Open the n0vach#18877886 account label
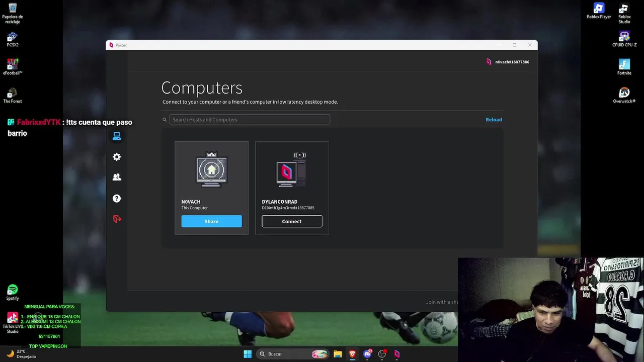 pyautogui.click(x=512, y=62)
